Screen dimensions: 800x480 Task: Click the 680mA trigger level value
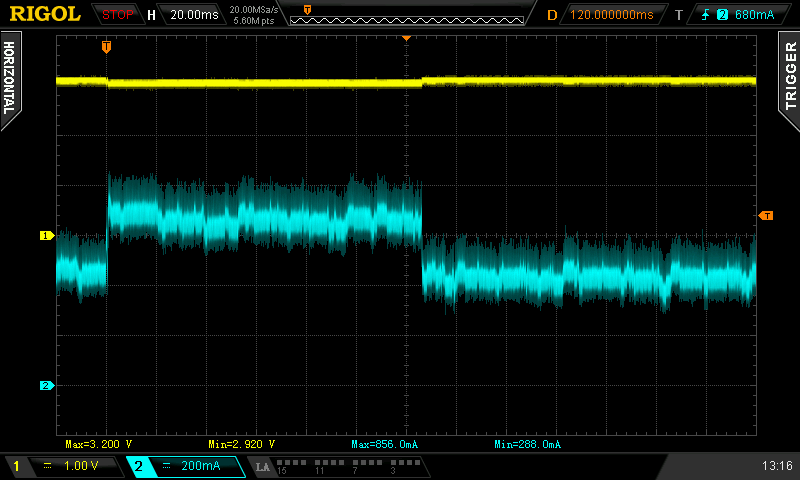[754, 15]
